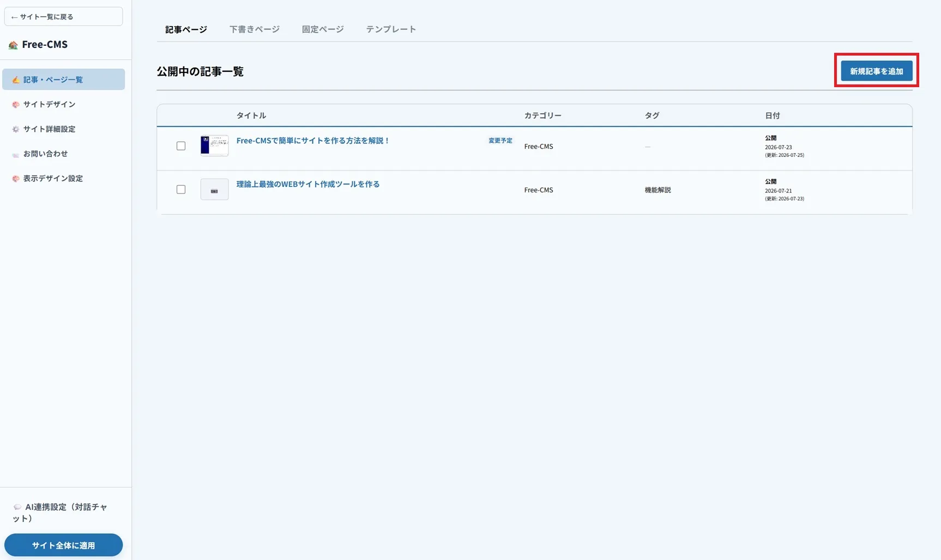This screenshot has width=941, height=560.
Task: Open the article 理論上最強のWEBサイト作成ツールを作る
Action: (x=308, y=184)
